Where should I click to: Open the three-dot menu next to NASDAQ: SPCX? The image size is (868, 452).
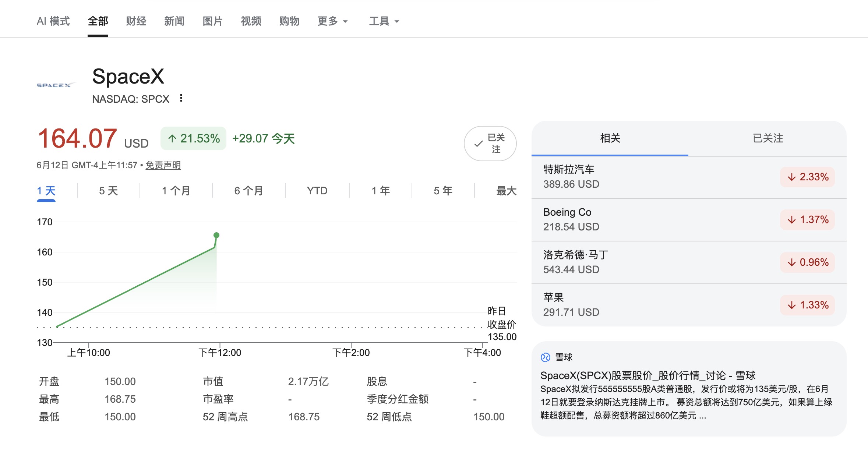pyautogui.click(x=181, y=98)
